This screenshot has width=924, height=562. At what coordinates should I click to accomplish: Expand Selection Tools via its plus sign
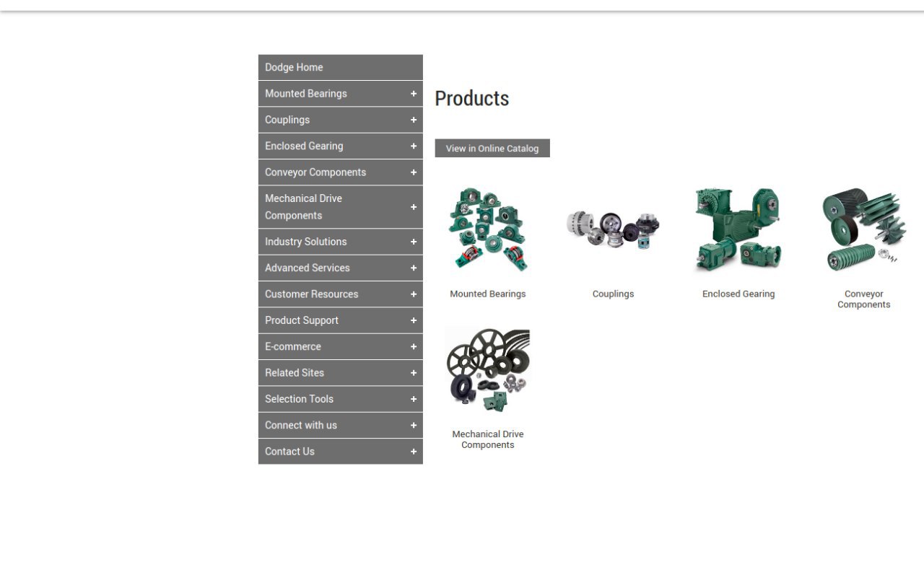click(x=414, y=399)
